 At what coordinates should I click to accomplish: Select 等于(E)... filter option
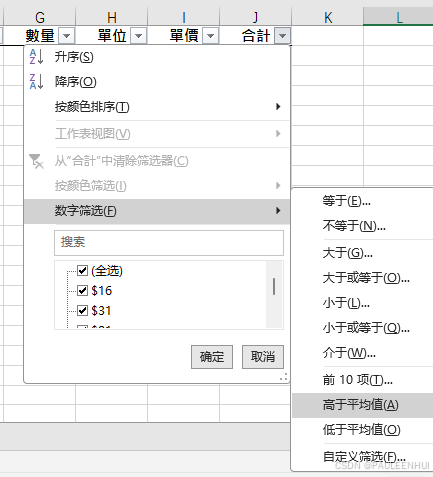pos(362,201)
